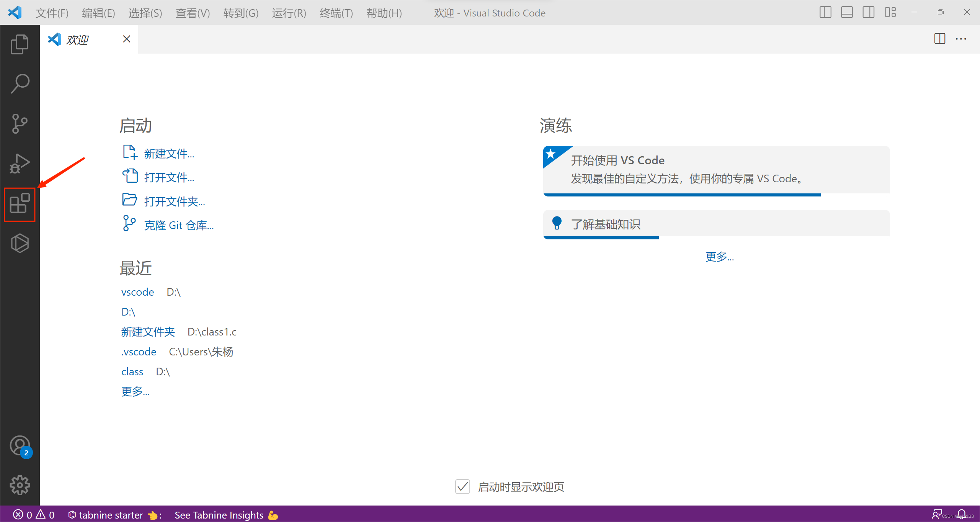
Task: Toggle bottom panel layout button
Action: (847, 13)
